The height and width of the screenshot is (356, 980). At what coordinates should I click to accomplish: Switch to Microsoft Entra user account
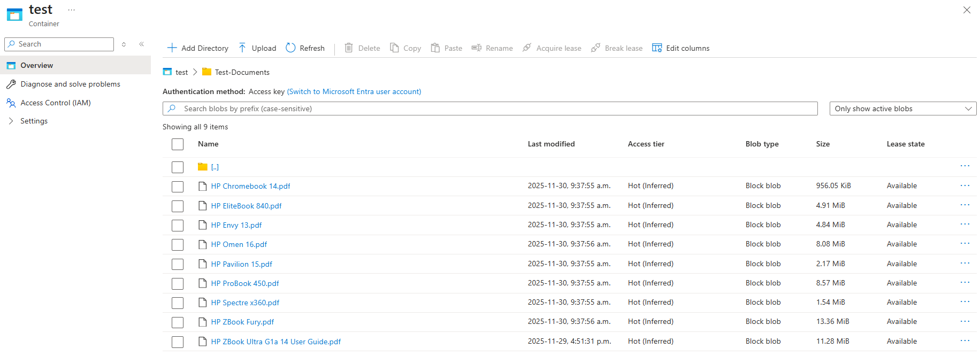click(x=354, y=92)
